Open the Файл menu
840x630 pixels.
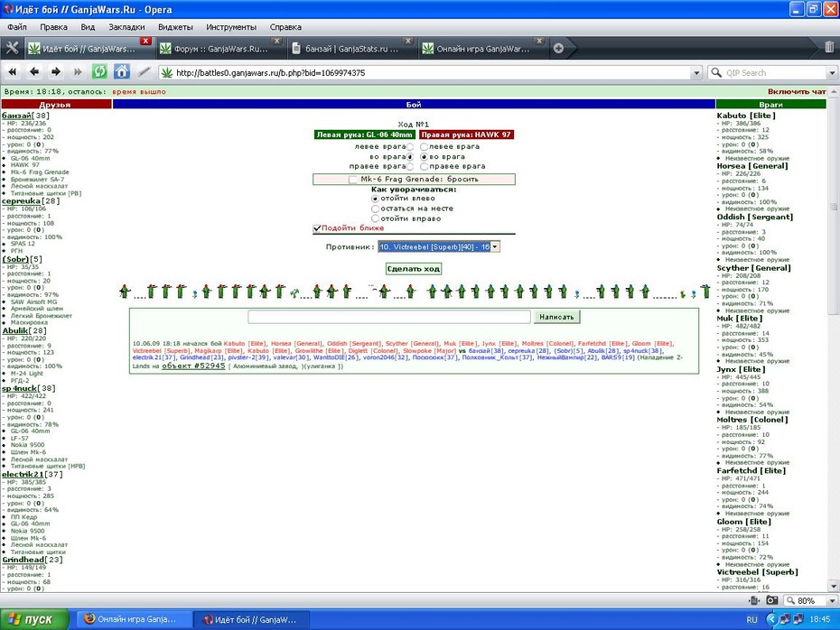tap(17, 27)
